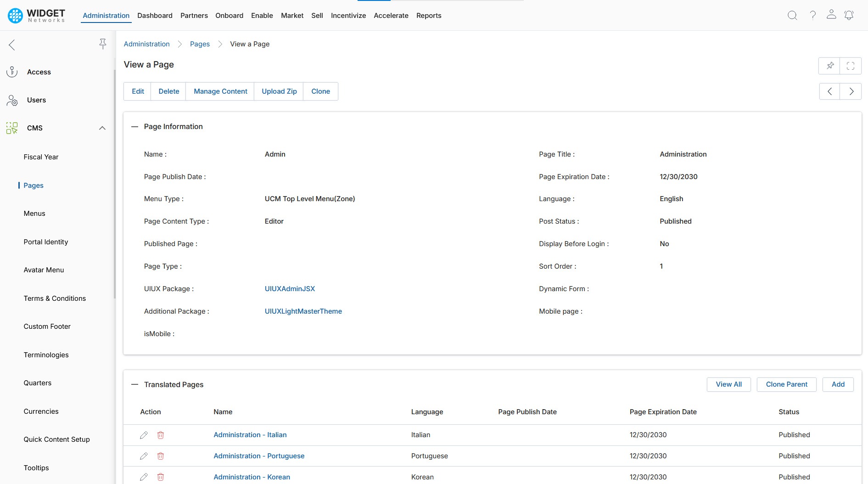Edit the Administration - Italian row
868x484 pixels.
tap(144, 435)
